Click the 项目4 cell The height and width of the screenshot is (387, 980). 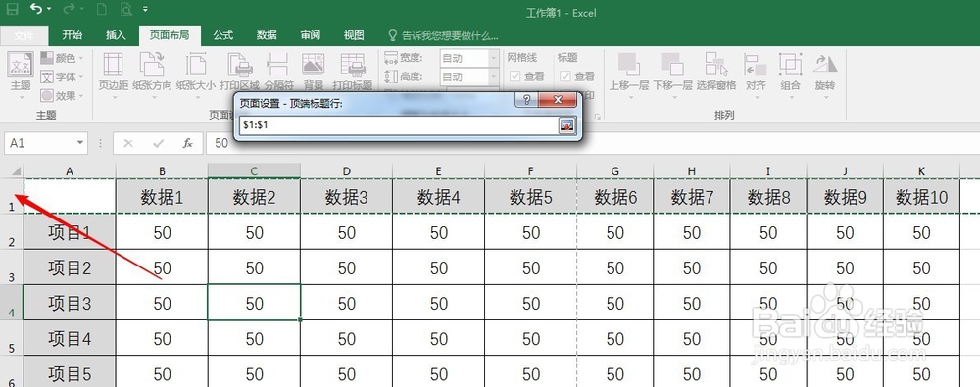pyautogui.click(x=70, y=339)
